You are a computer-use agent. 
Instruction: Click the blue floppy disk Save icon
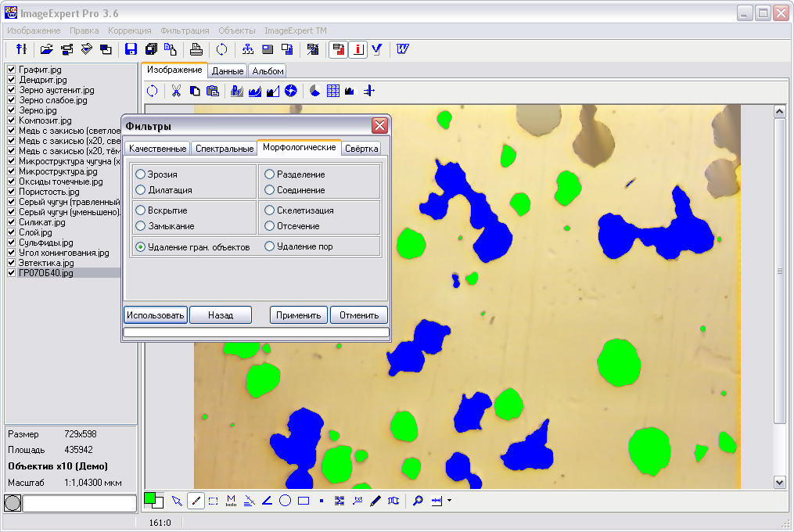tap(131, 49)
